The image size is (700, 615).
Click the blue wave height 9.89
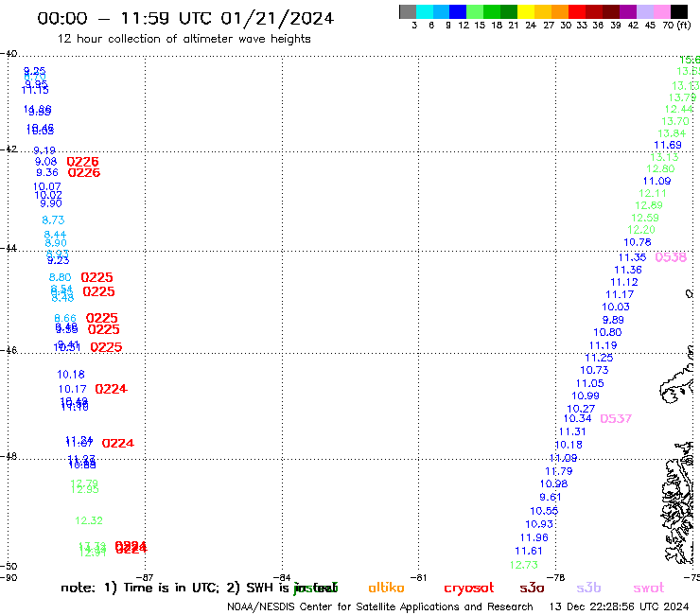[x=613, y=320]
